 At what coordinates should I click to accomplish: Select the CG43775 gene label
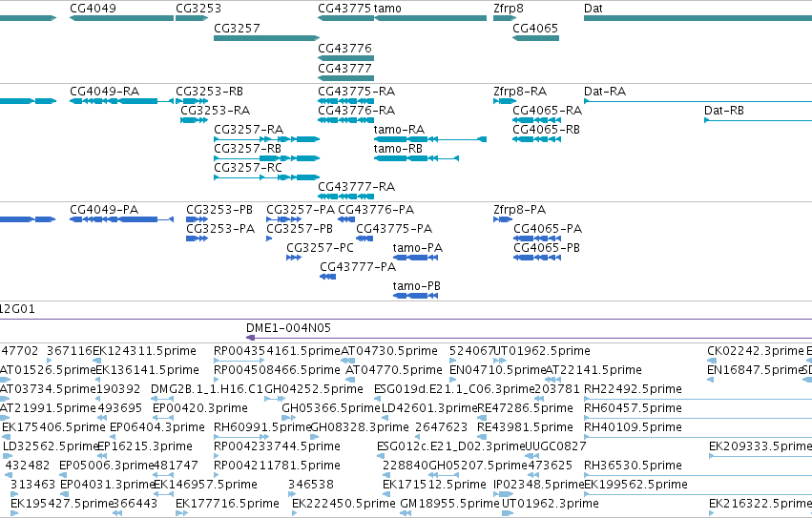click(344, 9)
